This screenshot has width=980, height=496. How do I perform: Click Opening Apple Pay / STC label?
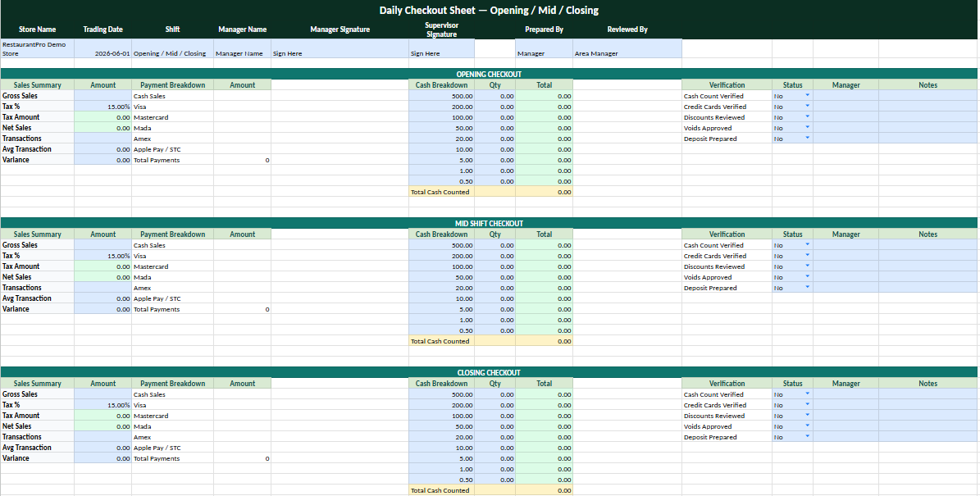(157, 149)
